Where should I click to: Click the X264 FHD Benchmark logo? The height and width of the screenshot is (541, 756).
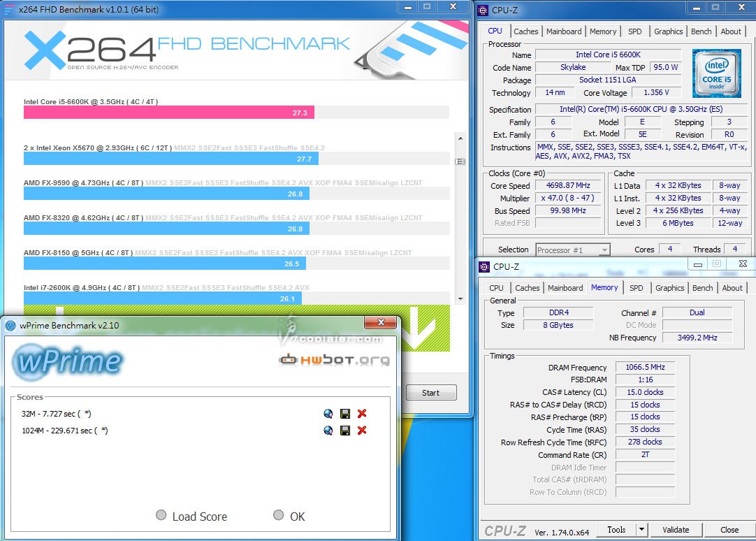[x=187, y=50]
